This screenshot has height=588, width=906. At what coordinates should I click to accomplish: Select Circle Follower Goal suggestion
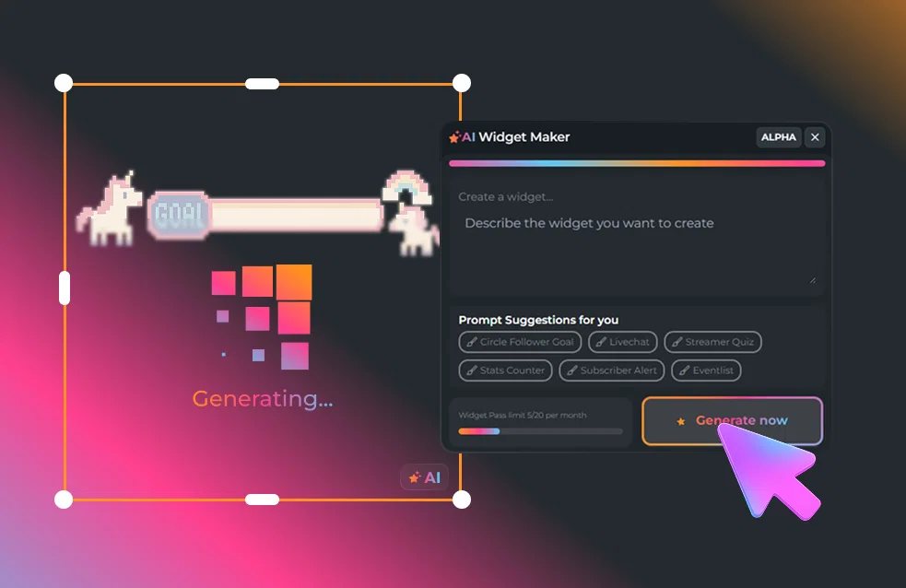click(x=520, y=342)
